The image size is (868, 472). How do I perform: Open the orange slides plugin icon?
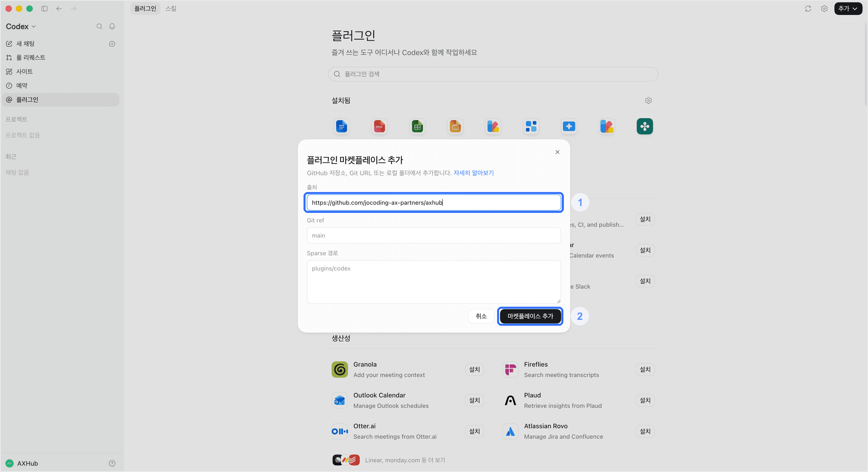coord(455,126)
